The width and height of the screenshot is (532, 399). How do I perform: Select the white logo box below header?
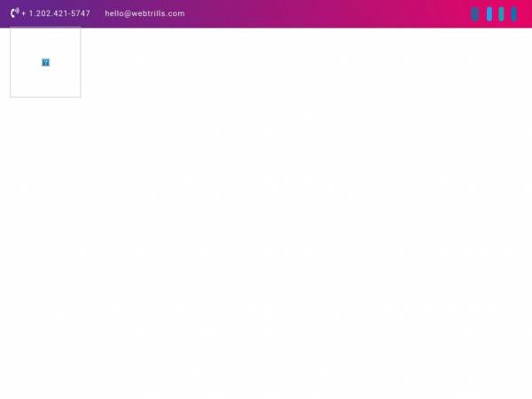[45, 62]
